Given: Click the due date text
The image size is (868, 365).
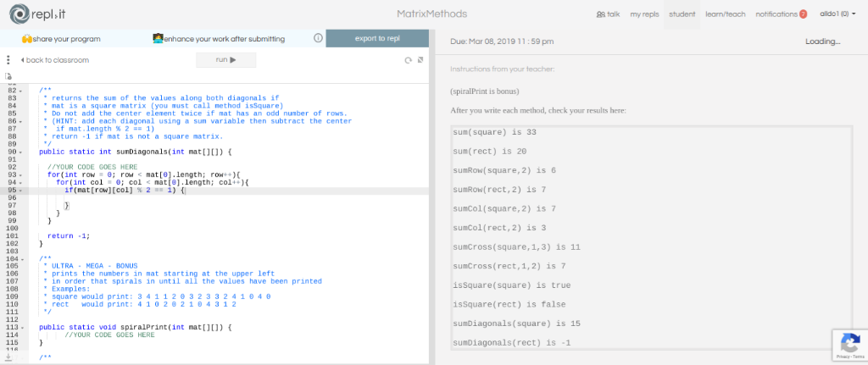Looking at the screenshot, I should pos(502,41).
